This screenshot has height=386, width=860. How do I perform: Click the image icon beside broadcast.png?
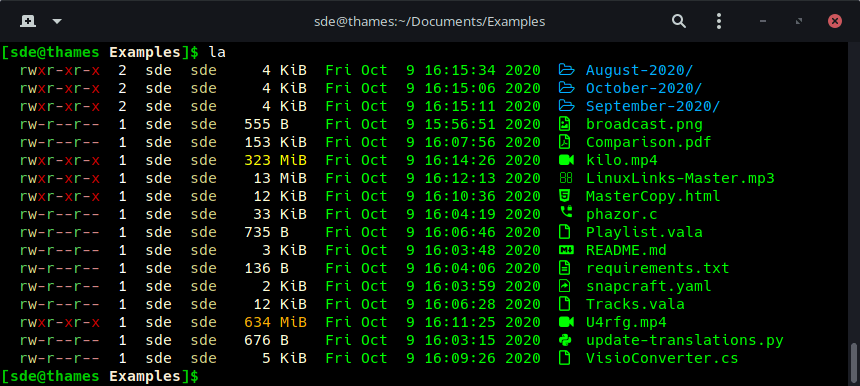tap(564, 124)
